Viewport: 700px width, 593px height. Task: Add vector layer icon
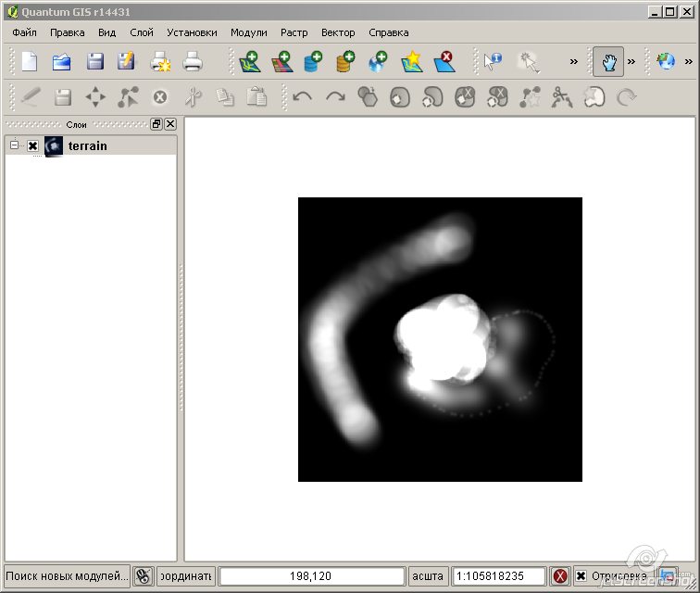click(x=250, y=61)
